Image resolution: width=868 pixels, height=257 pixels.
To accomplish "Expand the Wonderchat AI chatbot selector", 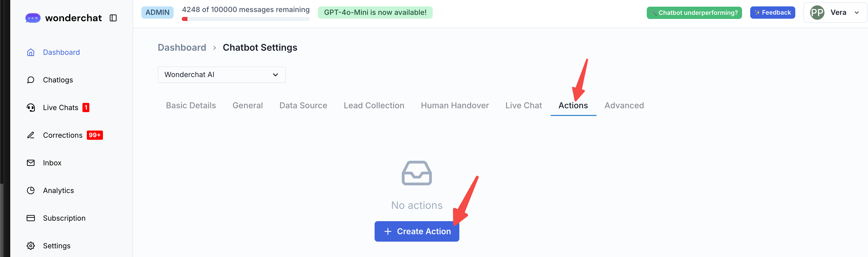I will coord(221,74).
